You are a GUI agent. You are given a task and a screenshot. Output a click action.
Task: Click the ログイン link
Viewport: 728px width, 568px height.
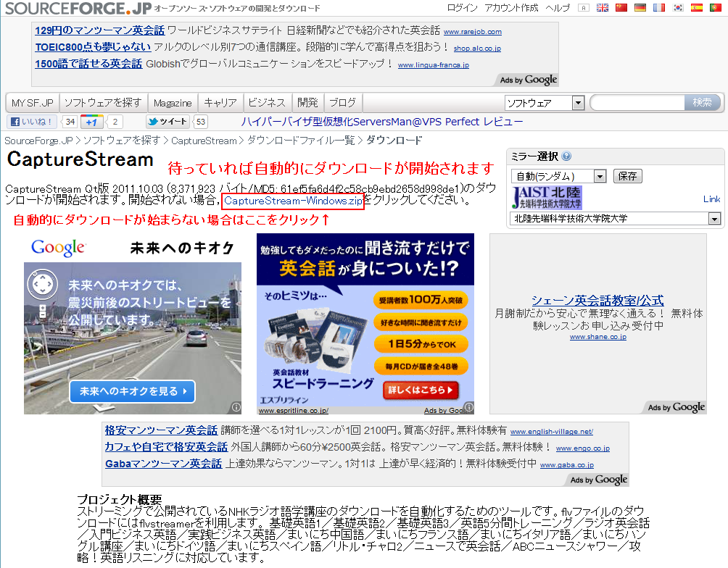pyautogui.click(x=462, y=8)
